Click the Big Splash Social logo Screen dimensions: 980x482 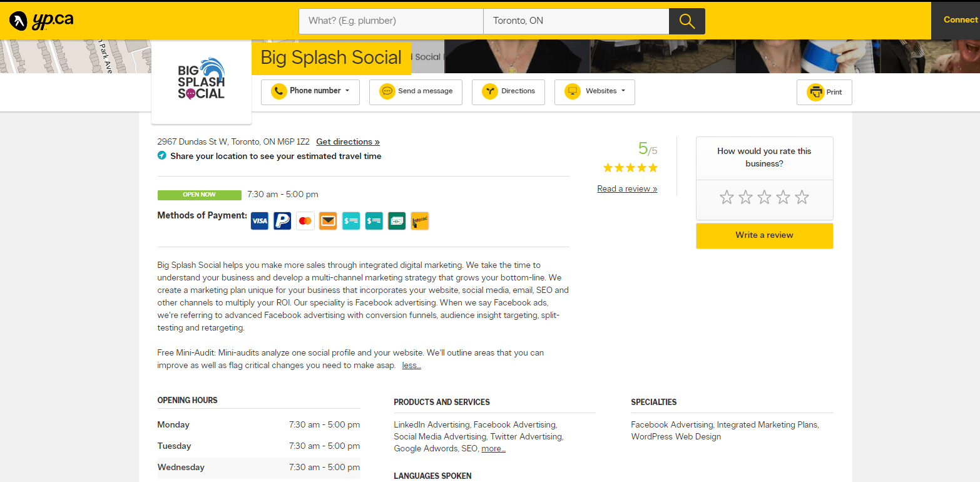click(x=202, y=79)
